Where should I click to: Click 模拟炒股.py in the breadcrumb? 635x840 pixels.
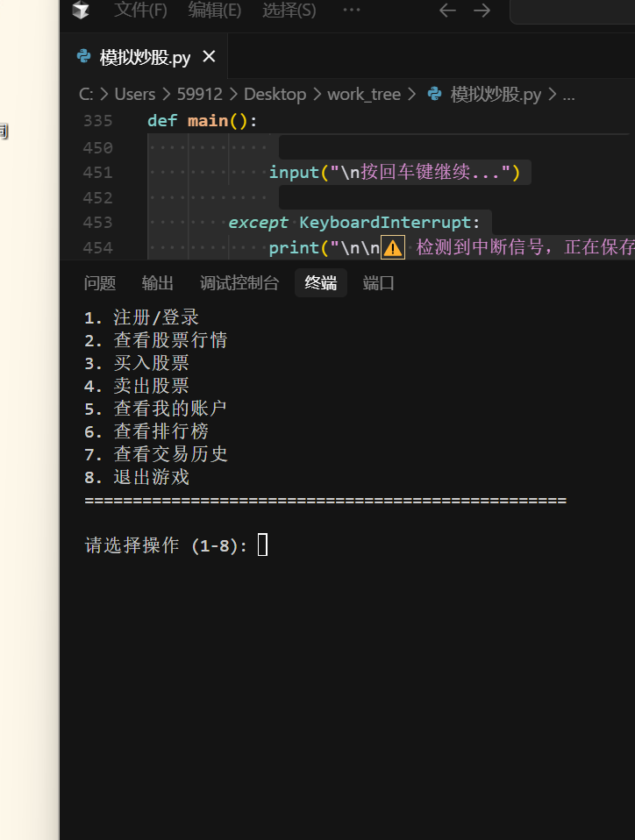496,95
